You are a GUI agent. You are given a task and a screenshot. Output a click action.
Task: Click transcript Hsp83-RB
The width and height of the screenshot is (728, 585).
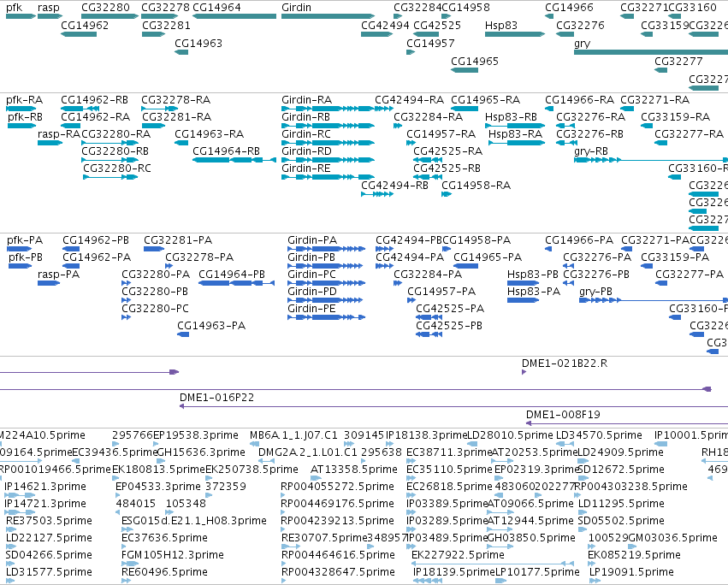[511, 117]
